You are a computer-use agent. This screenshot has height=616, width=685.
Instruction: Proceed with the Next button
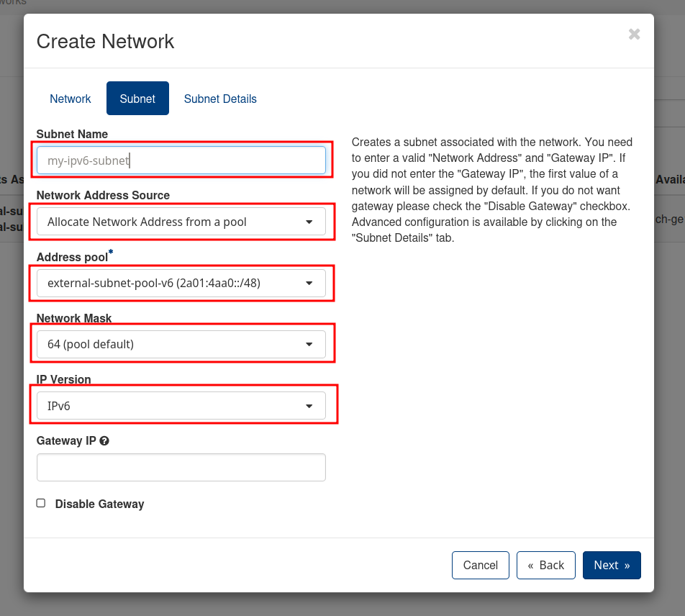pos(612,565)
